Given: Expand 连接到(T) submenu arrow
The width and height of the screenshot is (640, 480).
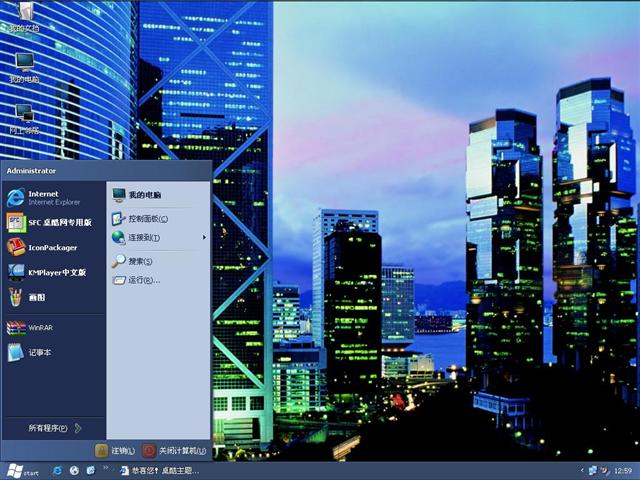Looking at the screenshot, I should click(x=204, y=237).
